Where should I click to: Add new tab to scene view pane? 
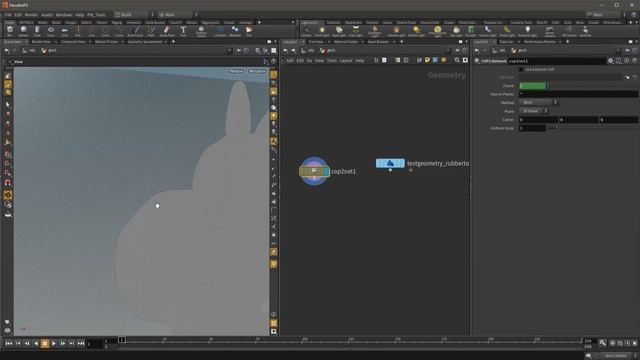pyautogui.click(x=173, y=42)
